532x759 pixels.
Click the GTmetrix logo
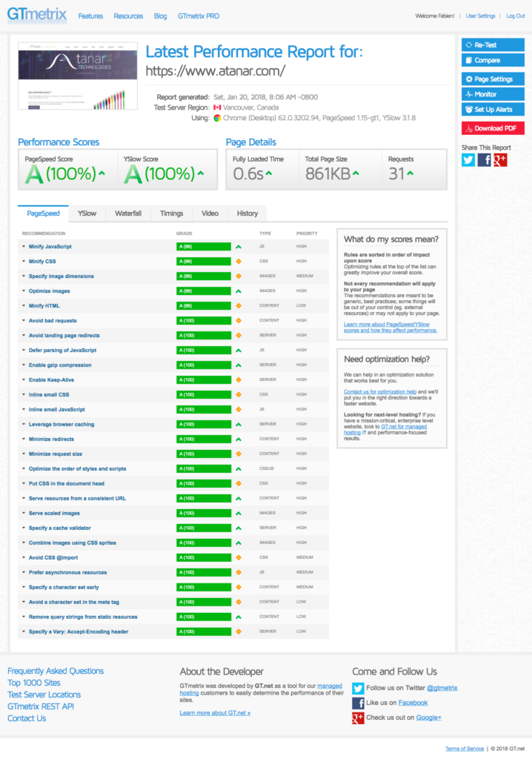click(37, 15)
